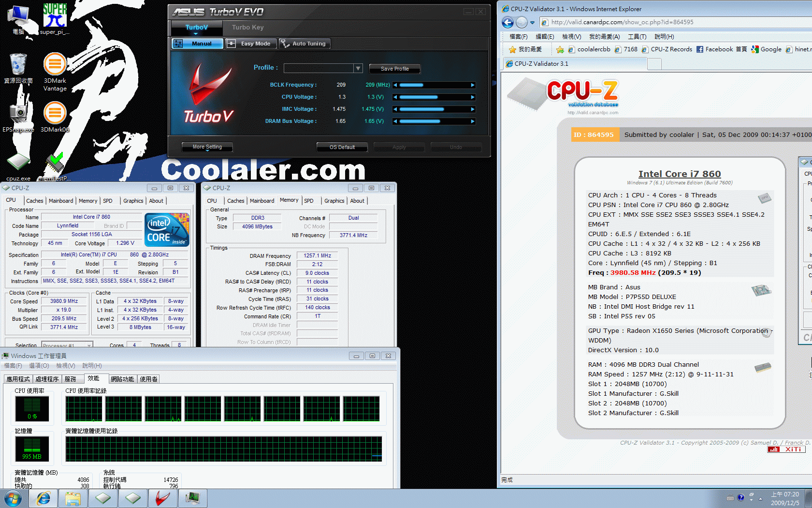The height and width of the screenshot is (508, 812).
Task: Expand the Processor #1 selection dropdown
Action: click(89, 345)
